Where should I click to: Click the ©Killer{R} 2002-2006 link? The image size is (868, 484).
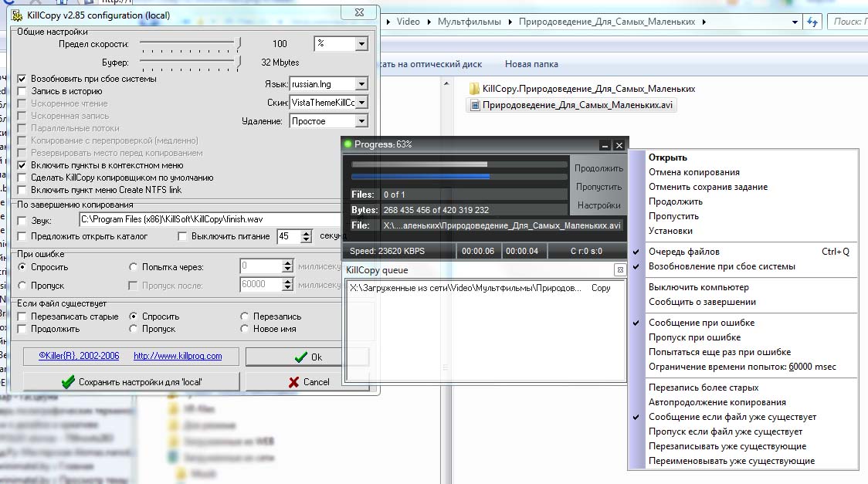(x=79, y=356)
